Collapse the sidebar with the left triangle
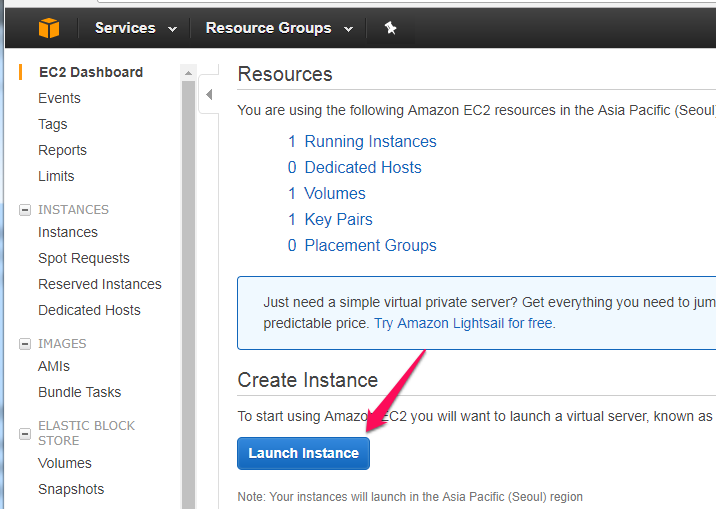The height and width of the screenshot is (509, 716). (209, 94)
